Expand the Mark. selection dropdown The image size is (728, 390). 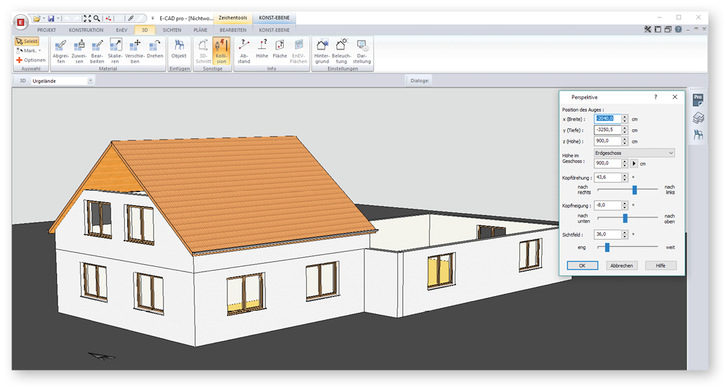pyautogui.click(x=28, y=50)
